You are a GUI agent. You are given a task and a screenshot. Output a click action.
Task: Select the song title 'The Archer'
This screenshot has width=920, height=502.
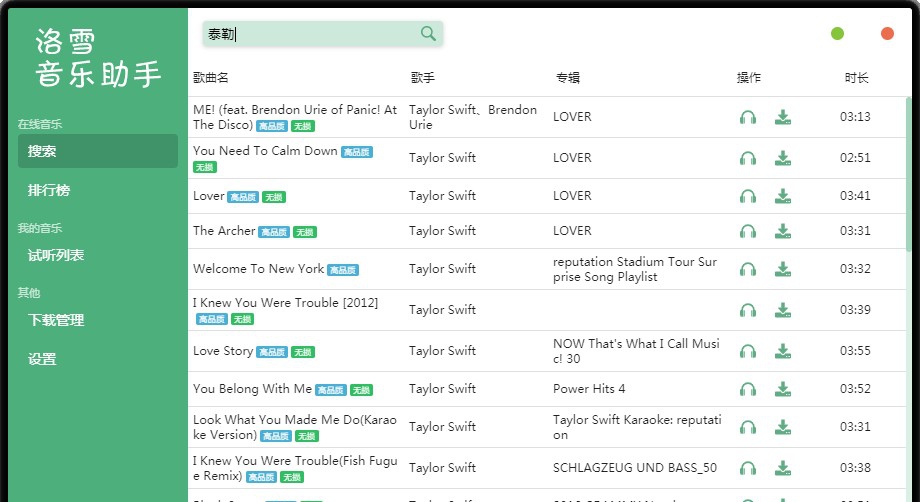224,230
